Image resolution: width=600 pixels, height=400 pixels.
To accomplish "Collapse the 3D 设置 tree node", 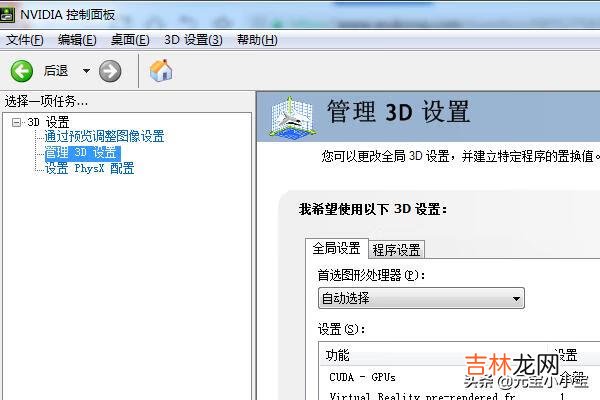I will (17, 123).
